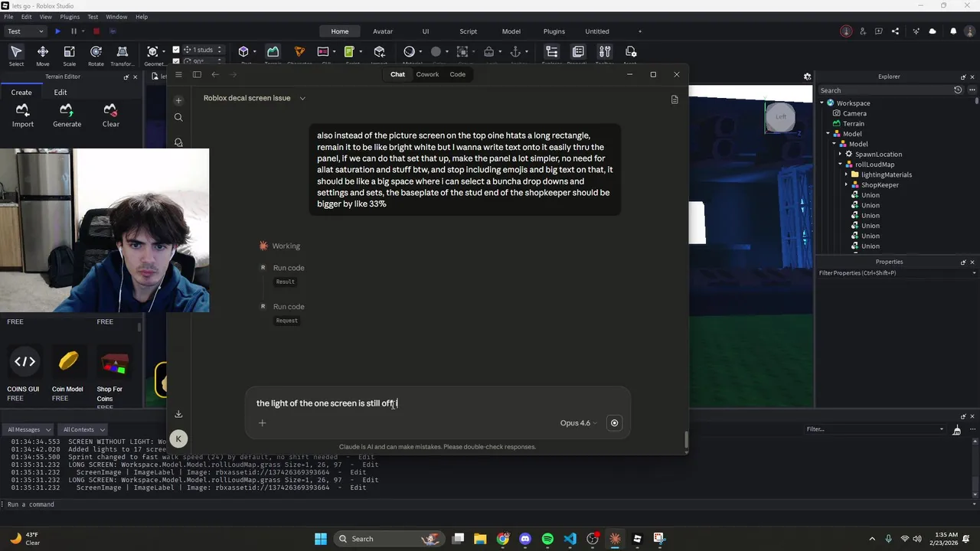Open the All Contexts filter dropdown
The image size is (980, 551).
83,429
